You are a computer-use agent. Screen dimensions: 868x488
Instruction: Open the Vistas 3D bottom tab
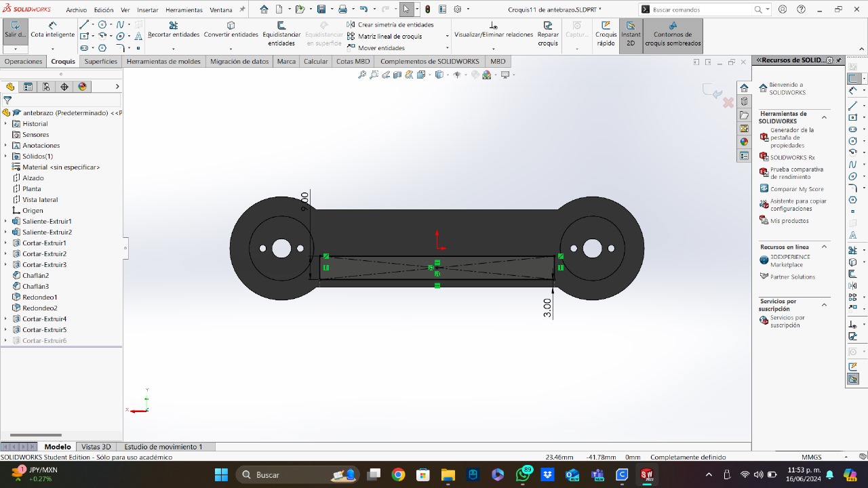point(96,447)
